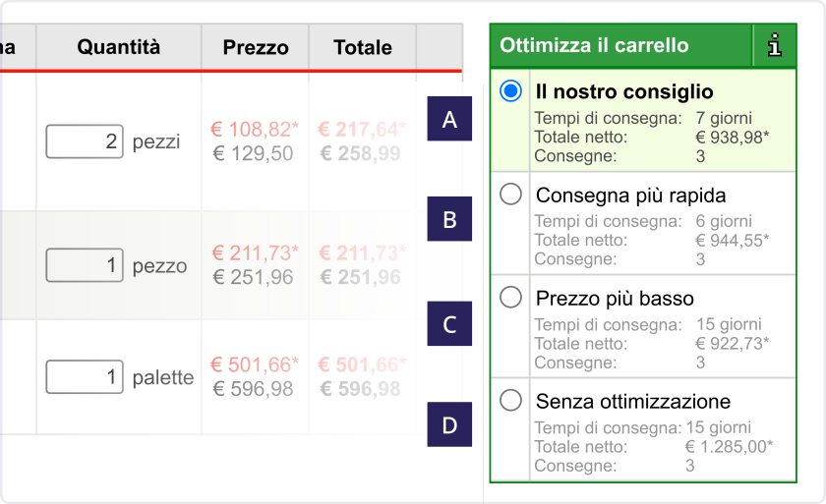Screen dimensions: 826x504
Task: Click the blue C marker badge
Action: tap(449, 323)
